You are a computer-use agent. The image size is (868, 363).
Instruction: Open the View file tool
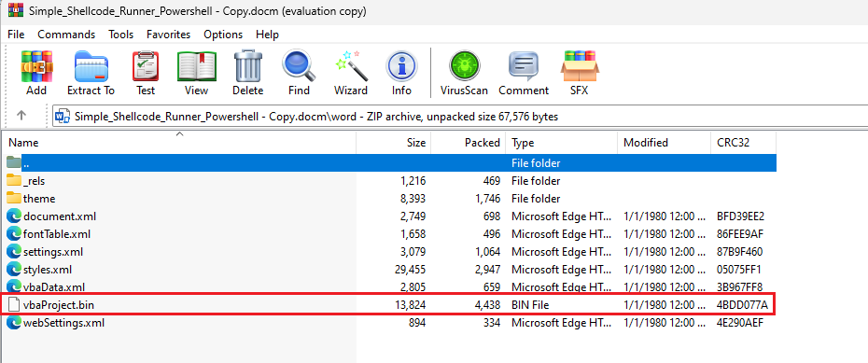(x=197, y=66)
